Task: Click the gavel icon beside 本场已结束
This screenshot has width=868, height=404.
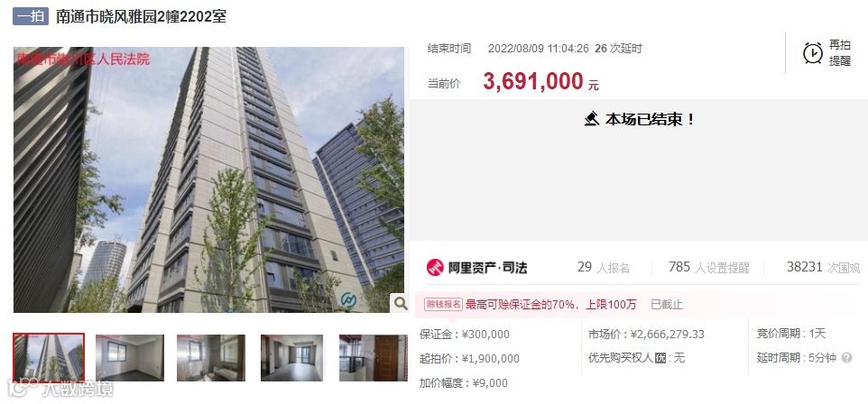Action: coord(592,119)
